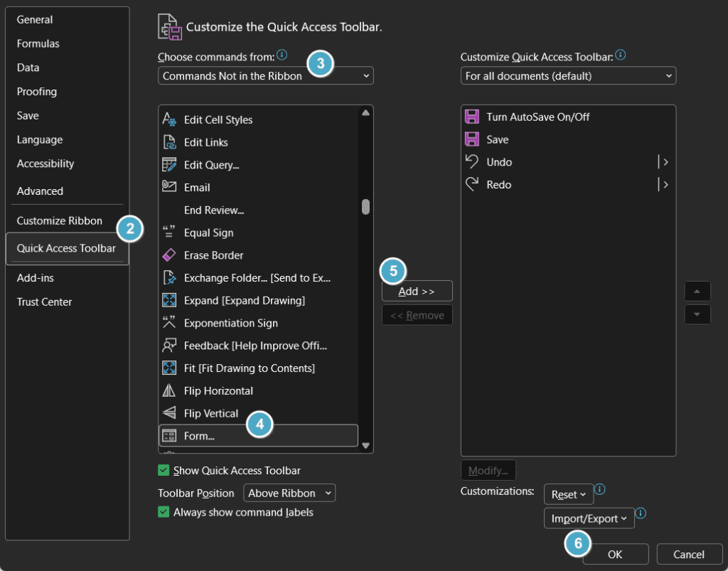Click the info icon next to Import/Export
Viewport: 728px width, 571px height.
641,513
